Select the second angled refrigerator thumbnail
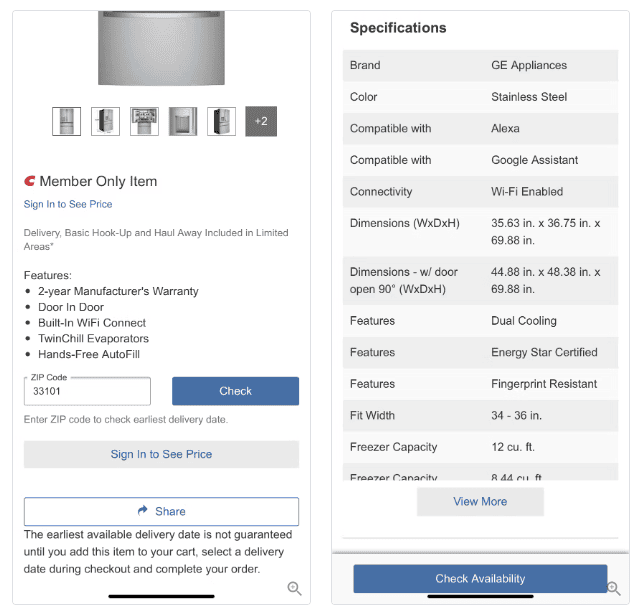The width and height of the screenshot is (640, 615). click(x=105, y=122)
